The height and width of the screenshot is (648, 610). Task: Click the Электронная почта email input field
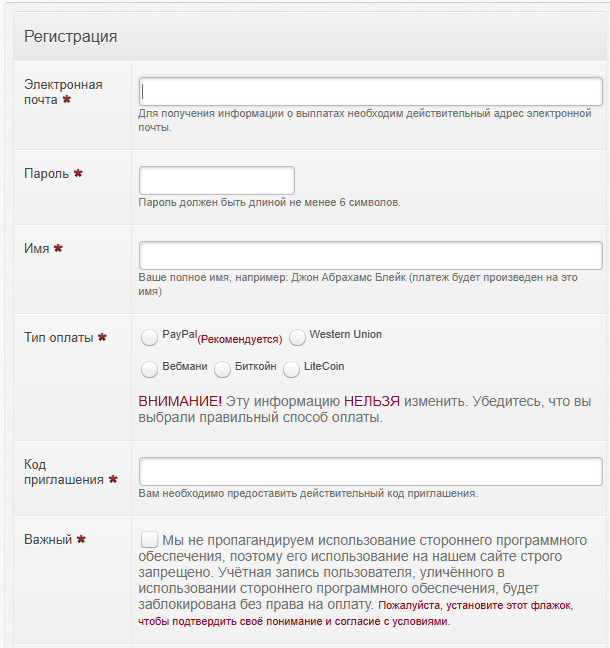pos(370,91)
